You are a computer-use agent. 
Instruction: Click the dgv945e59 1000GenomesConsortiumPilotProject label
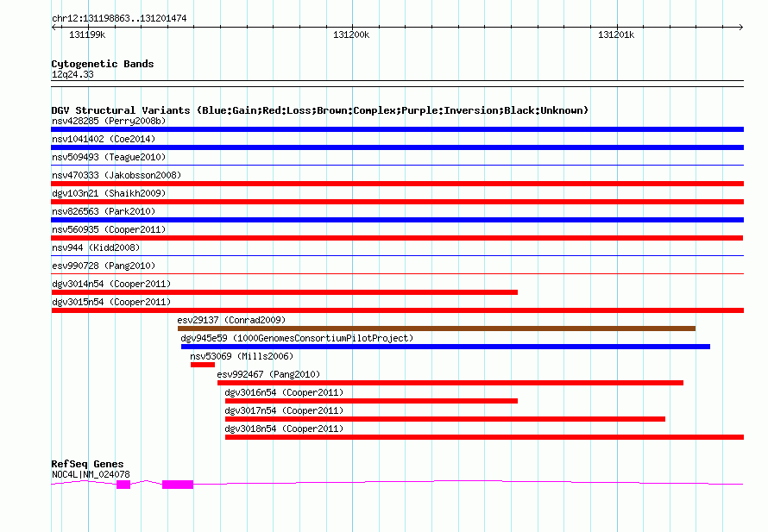pos(297,338)
